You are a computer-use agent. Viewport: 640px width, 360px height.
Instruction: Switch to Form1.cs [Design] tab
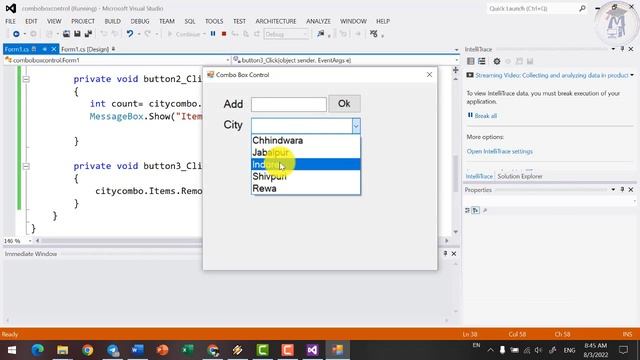point(85,49)
